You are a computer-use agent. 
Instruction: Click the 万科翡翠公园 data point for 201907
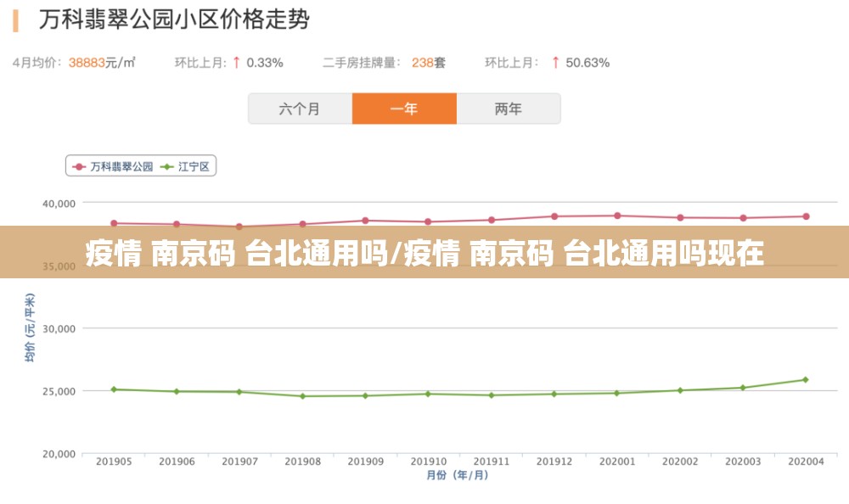(x=239, y=227)
